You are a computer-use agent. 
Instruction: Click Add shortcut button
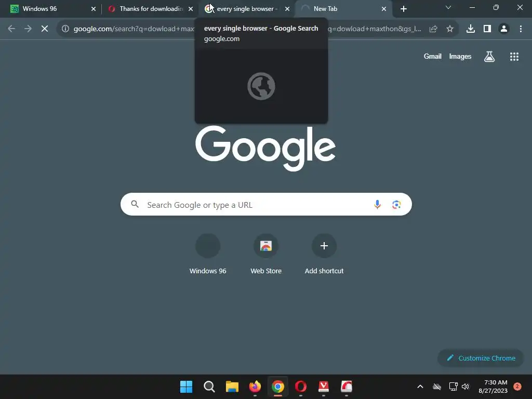[x=324, y=255]
